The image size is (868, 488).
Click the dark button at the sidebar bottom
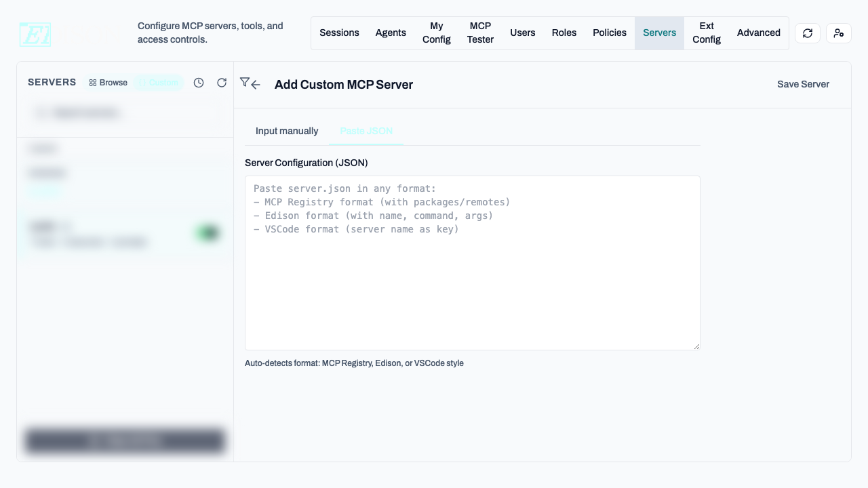125,441
